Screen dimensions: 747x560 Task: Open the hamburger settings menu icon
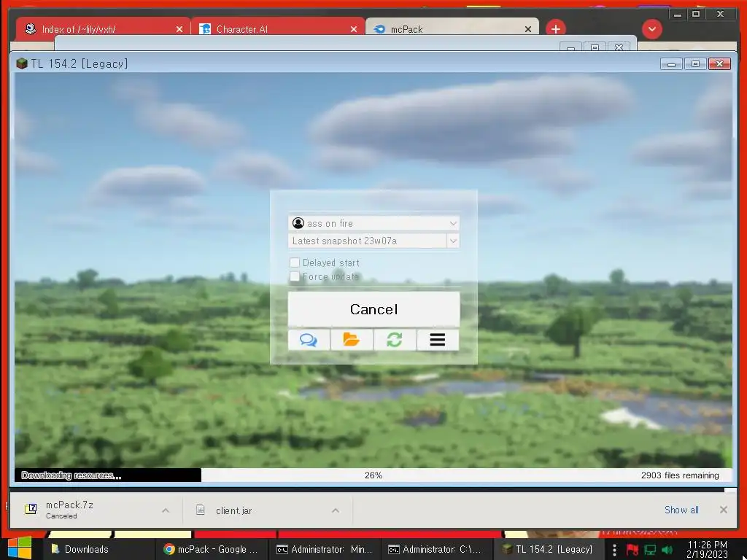[x=438, y=340]
